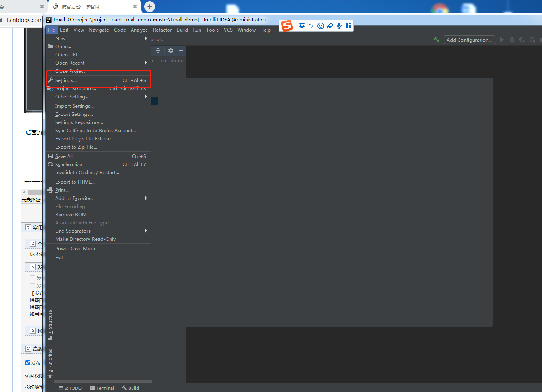Open the Sogou toolbox grid icon

(348, 26)
